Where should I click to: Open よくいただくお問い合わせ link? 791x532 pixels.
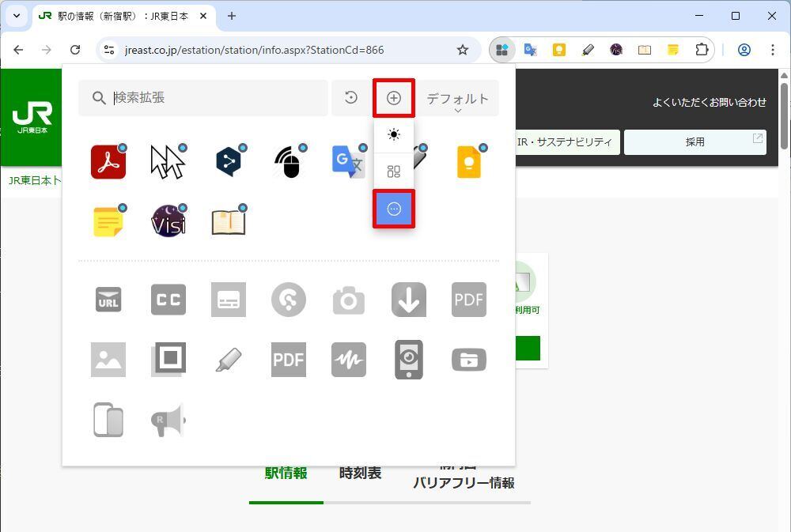pos(709,102)
